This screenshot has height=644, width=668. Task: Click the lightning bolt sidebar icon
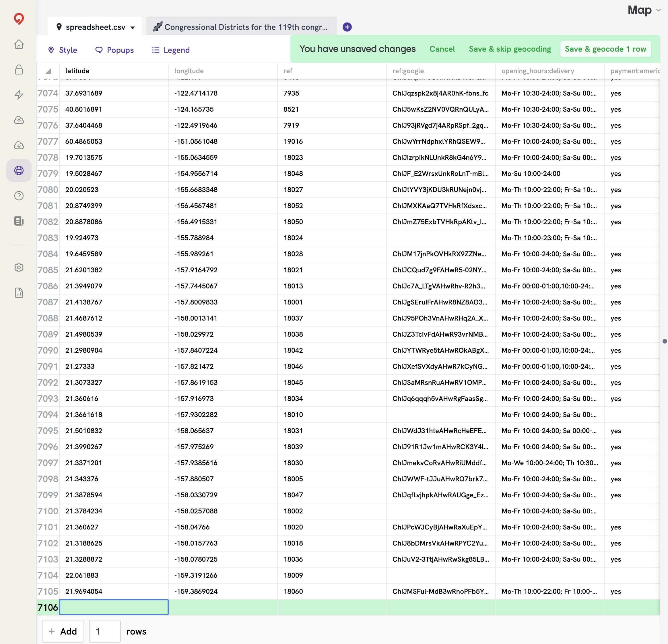pyautogui.click(x=19, y=94)
